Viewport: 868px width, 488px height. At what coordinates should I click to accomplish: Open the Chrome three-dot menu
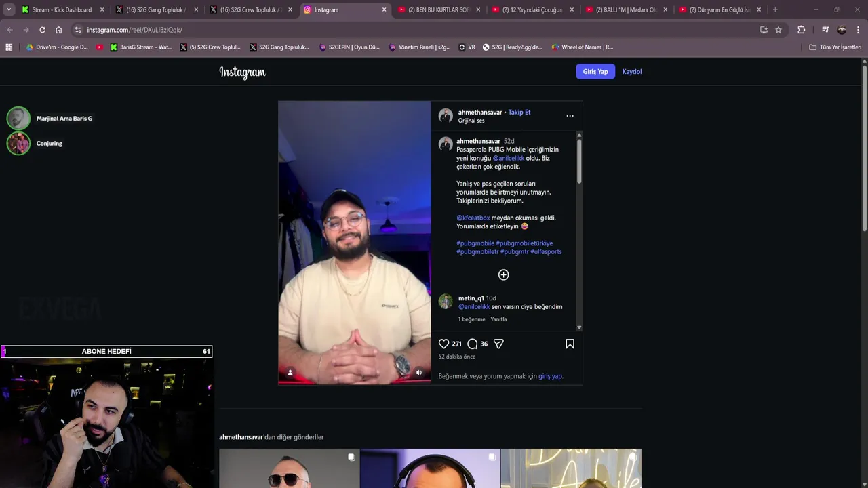pyautogui.click(x=858, y=30)
